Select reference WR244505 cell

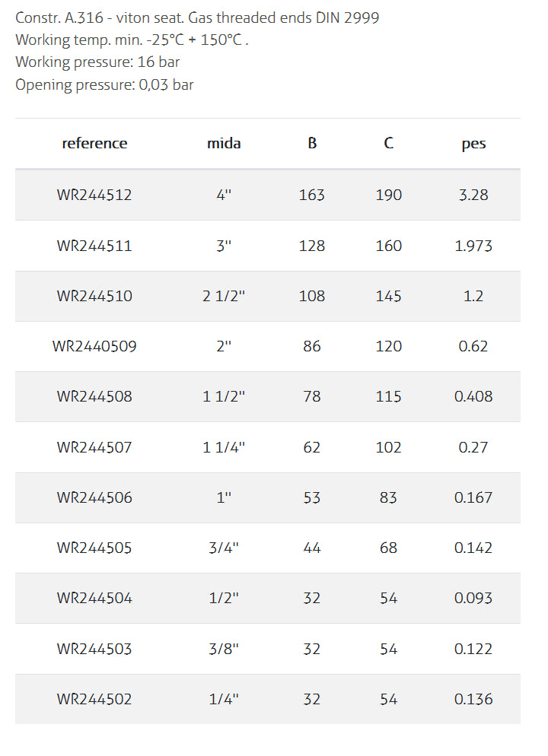pyautogui.click(x=94, y=548)
